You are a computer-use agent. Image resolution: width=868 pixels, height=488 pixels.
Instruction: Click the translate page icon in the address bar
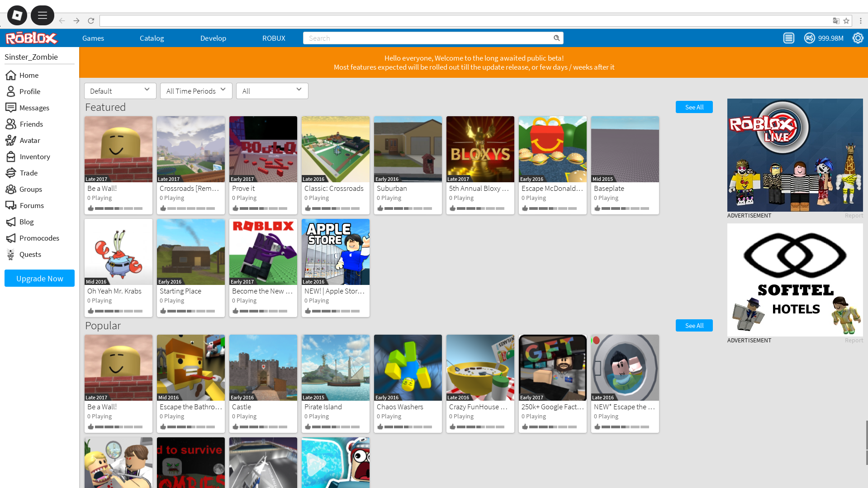click(836, 21)
